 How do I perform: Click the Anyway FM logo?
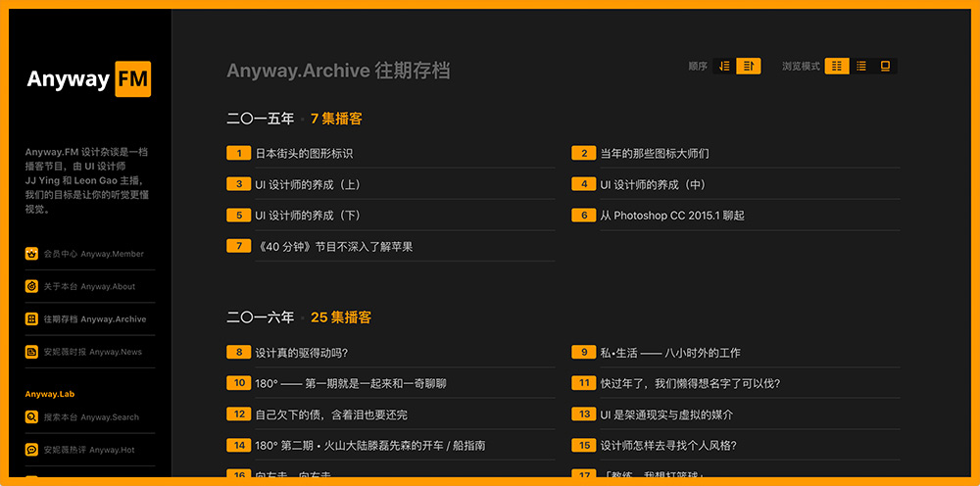(89, 79)
